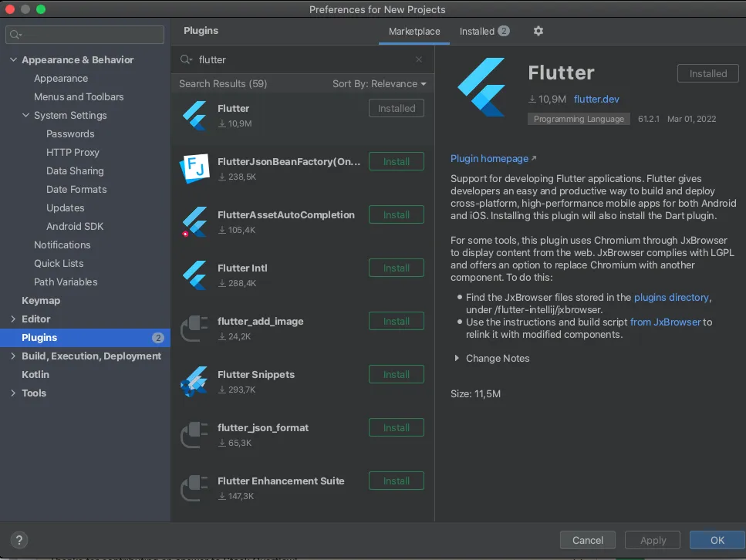Click Cancel button
The height and width of the screenshot is (560, 746).
click(x=588, y=540)
